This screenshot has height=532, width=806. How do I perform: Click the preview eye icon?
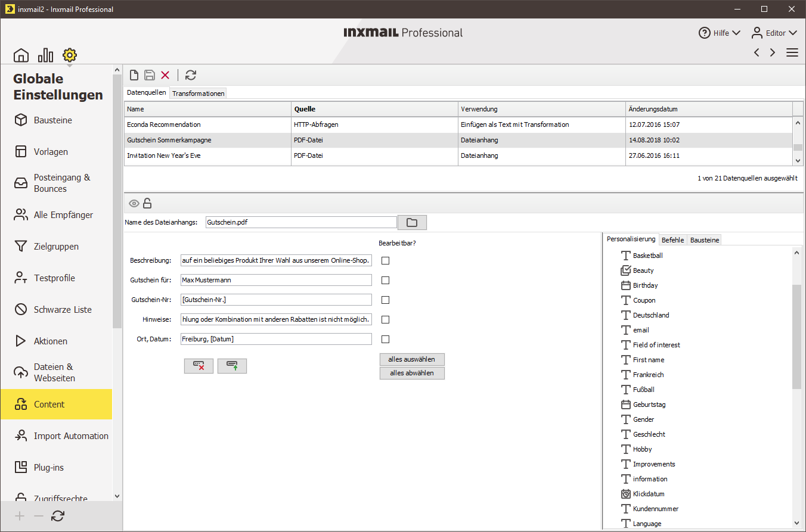[134, 203]
